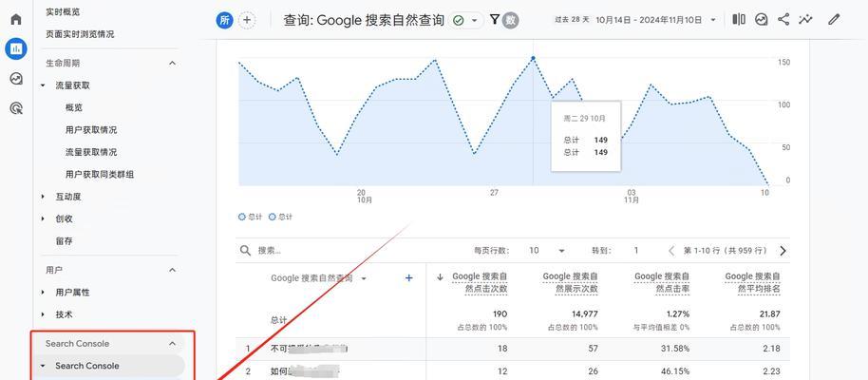Click the green check report status icon
Screen dimensions: 868x380
click(459, 21)
